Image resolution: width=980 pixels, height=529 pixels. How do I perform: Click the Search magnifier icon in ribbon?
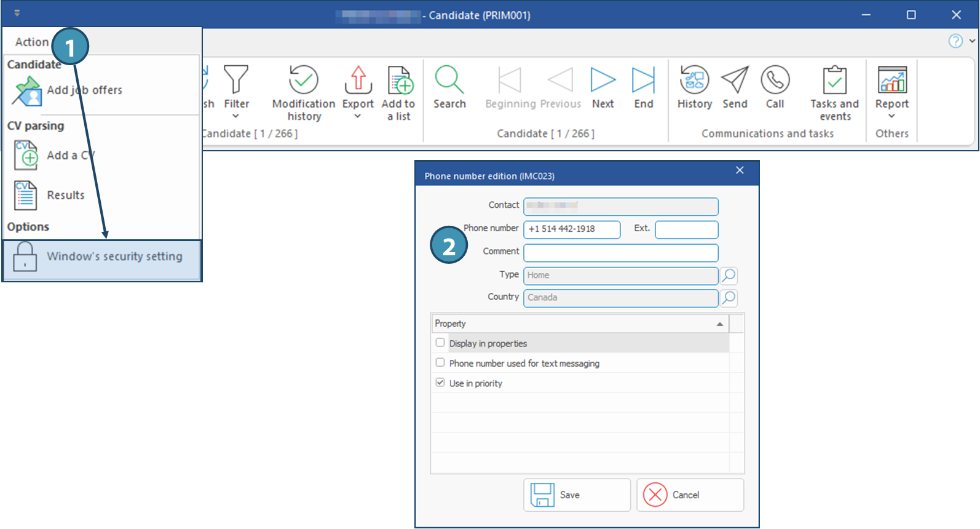(x=449, y=80)
